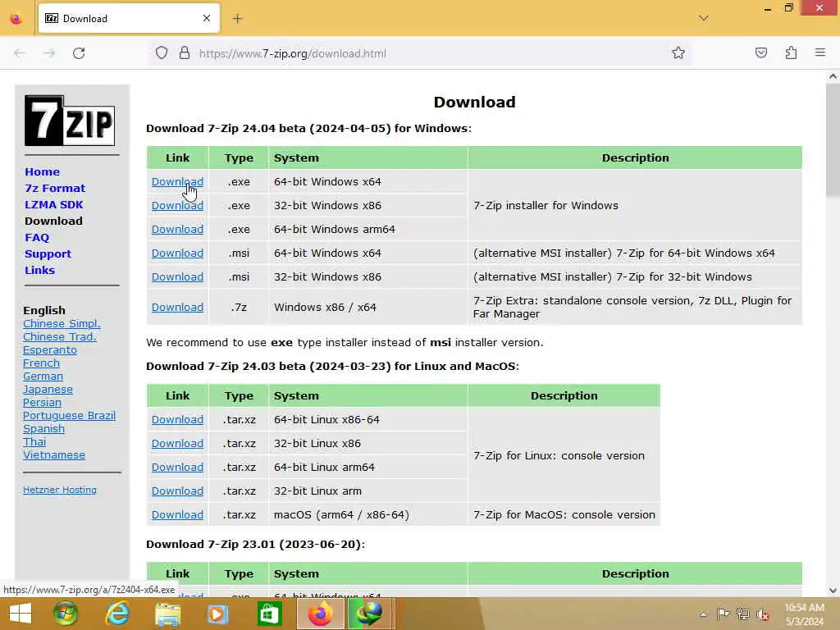Switch language to French

[41, 363]
